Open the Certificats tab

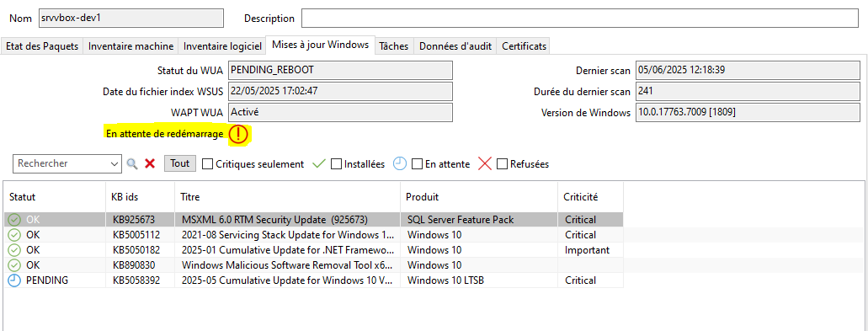click(x=524, y=46)
